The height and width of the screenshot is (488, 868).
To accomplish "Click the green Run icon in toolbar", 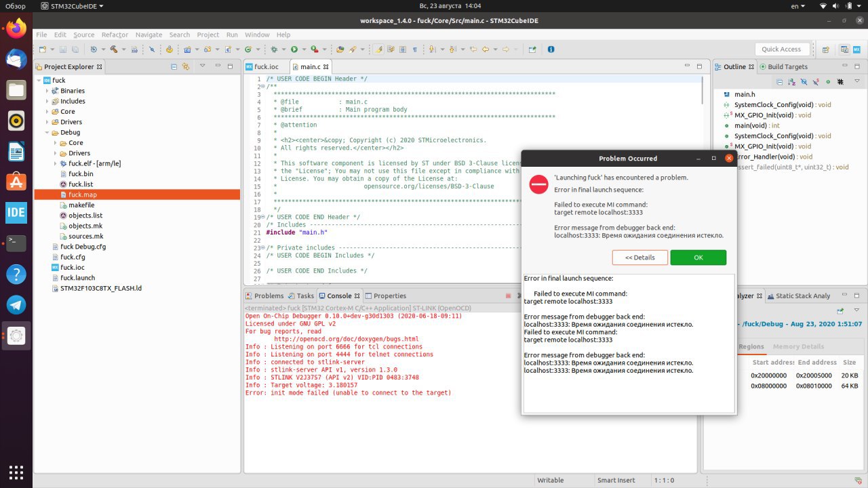I will tap(294, 49).
